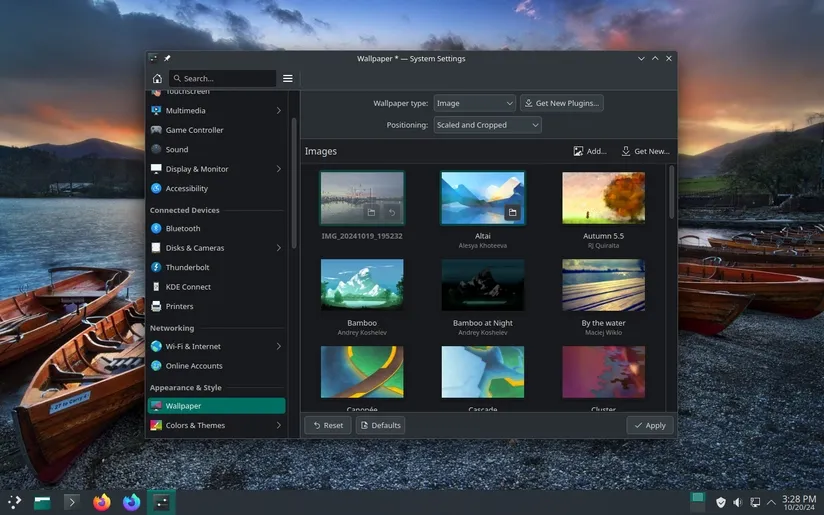Select Wallpaper in the sidebar

[x=216, y=406]
